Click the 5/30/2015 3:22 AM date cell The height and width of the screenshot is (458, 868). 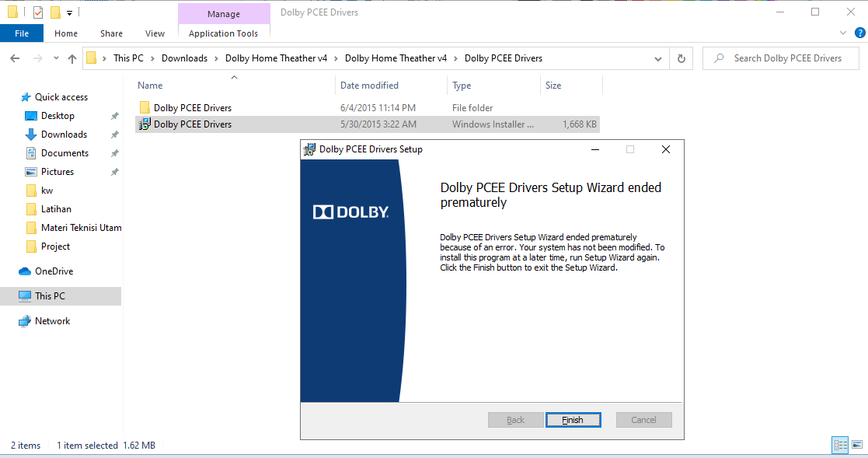coord(378,124)
